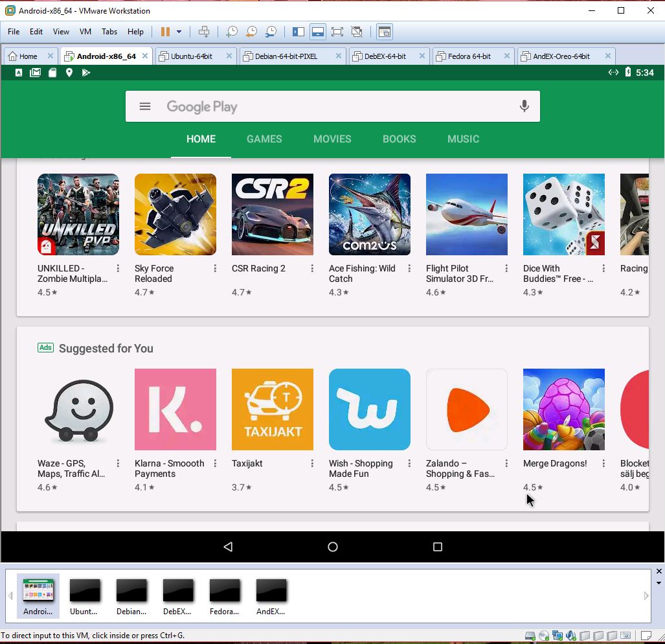Screen dimensions: 665x644
Task: Enter full screen mode icon
Action: 337,32
